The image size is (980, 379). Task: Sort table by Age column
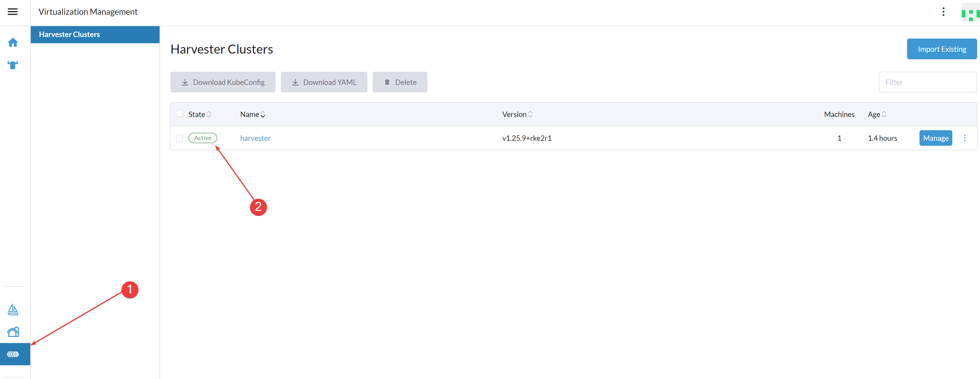pos(877,114)
